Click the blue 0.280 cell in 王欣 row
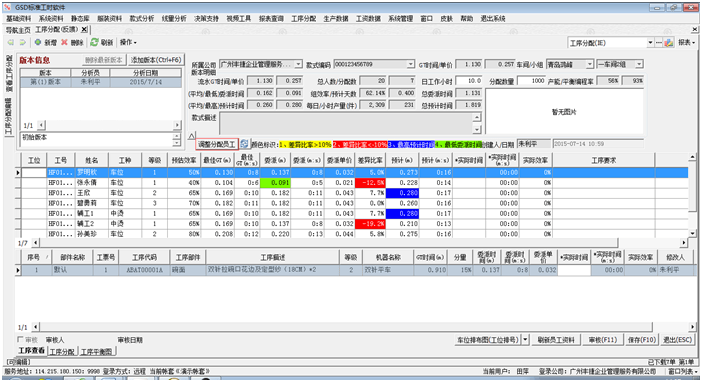The width and height of the screenshot is (702, 382). pyautogui.click(x=402, y=193)
